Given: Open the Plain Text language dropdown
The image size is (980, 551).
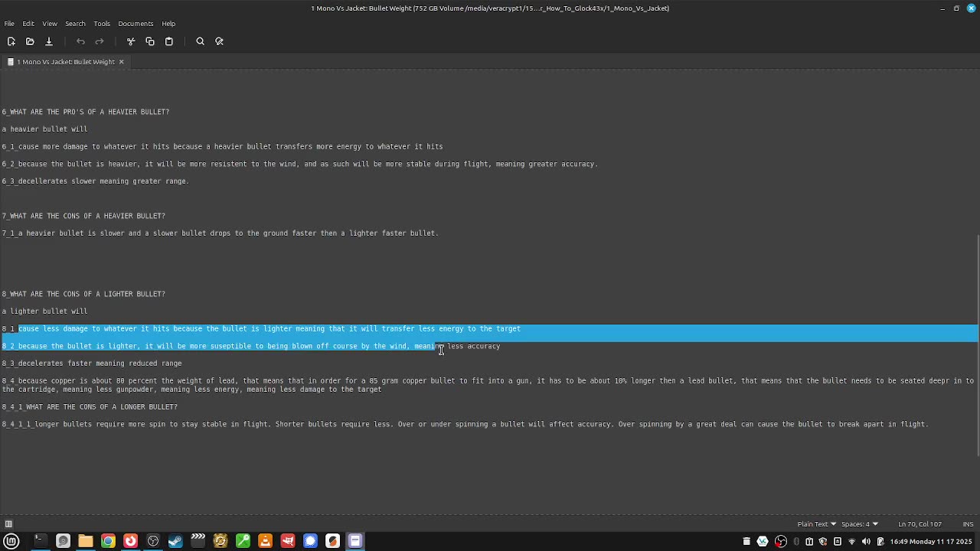Looking at the screenshot, I should (816, 524).
